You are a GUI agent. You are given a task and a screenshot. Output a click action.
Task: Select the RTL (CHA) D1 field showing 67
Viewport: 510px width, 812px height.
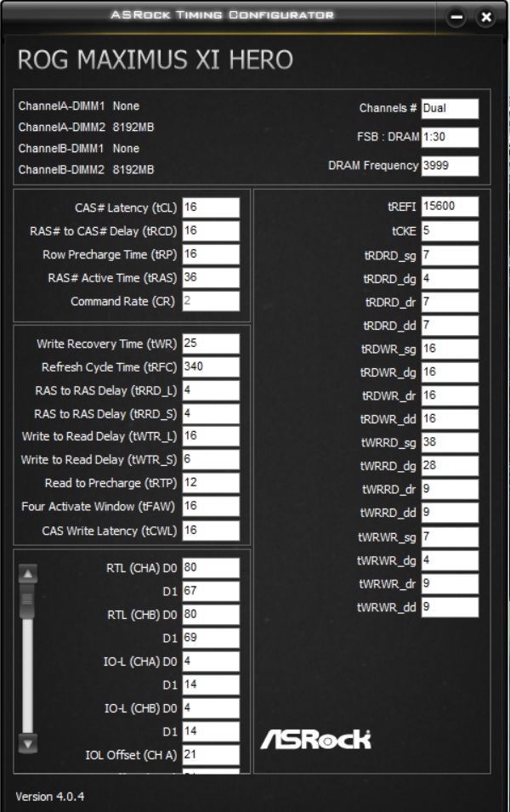point(211,591)
